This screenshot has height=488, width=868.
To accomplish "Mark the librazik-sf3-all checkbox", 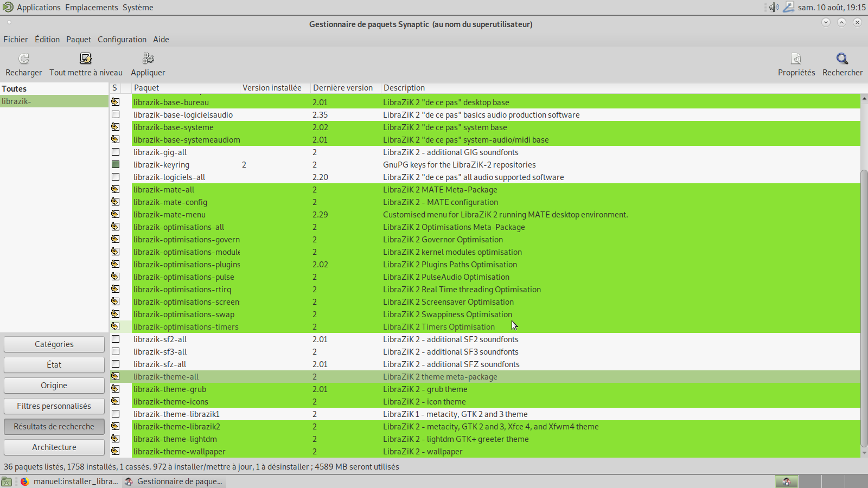I will tap(116, 351).
